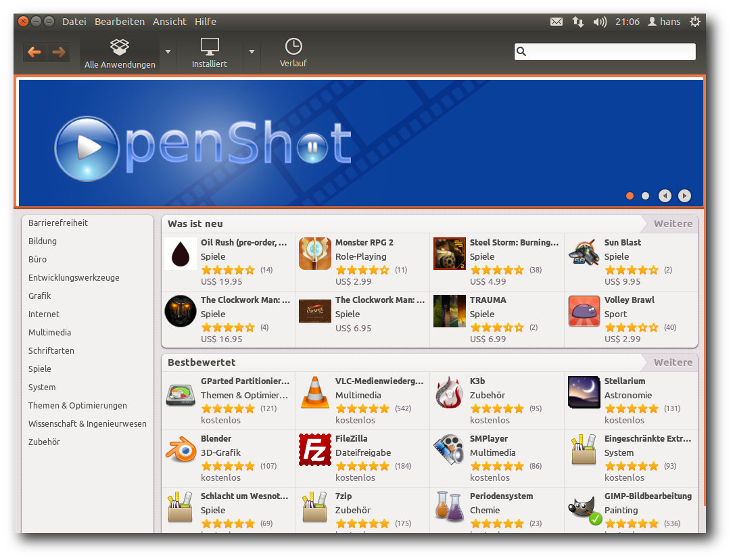Open 7zip package icon

pos(315,507)
